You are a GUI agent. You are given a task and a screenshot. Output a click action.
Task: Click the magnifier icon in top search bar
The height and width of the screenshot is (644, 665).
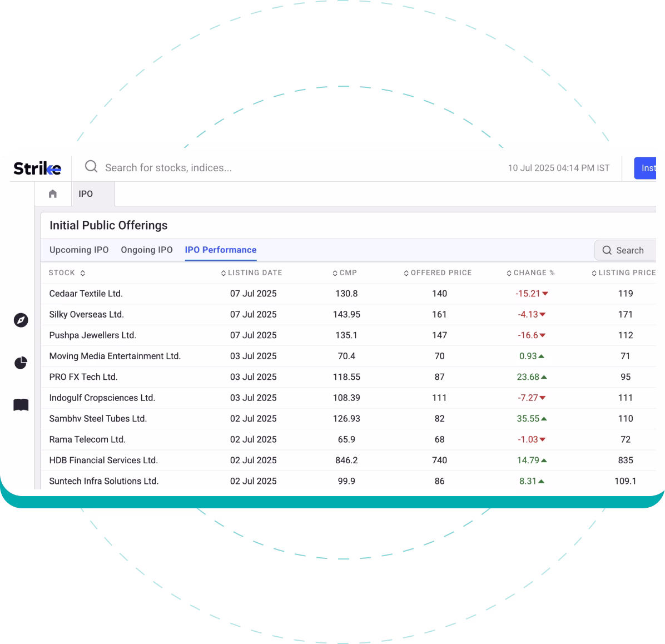pyautogui.click(x=91, y=167)
